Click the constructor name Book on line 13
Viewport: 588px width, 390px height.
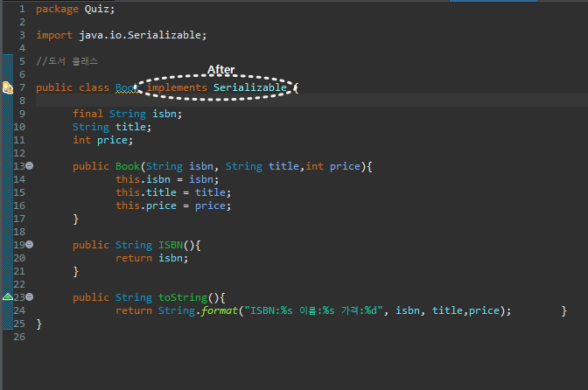point(128,166)
